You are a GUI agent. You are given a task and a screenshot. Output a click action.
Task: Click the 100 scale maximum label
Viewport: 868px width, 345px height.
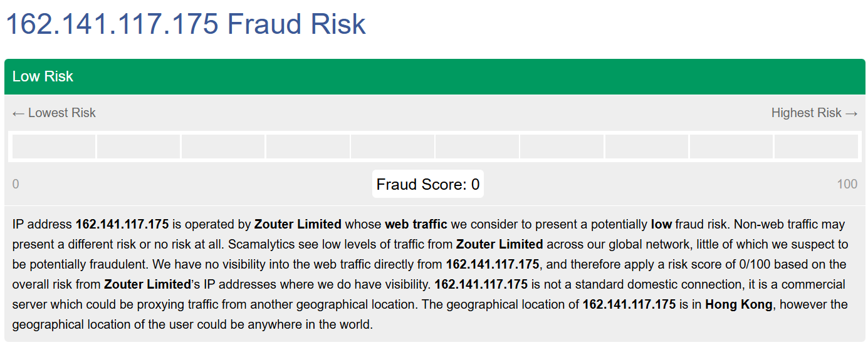(x=847, y=184)
